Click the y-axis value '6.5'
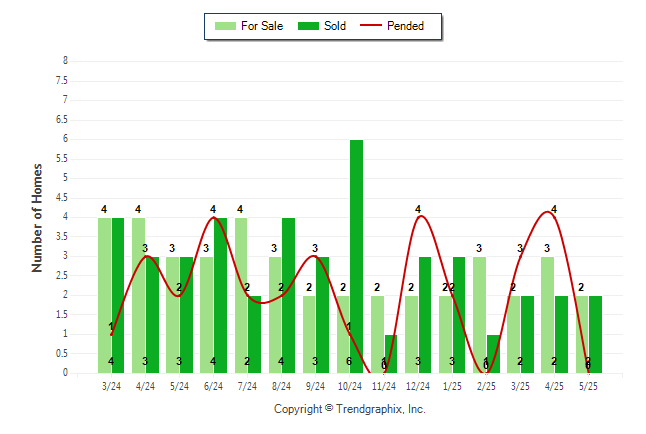Image resolution: width=646 pixels, height=434 pixels. tap(62, 120)
